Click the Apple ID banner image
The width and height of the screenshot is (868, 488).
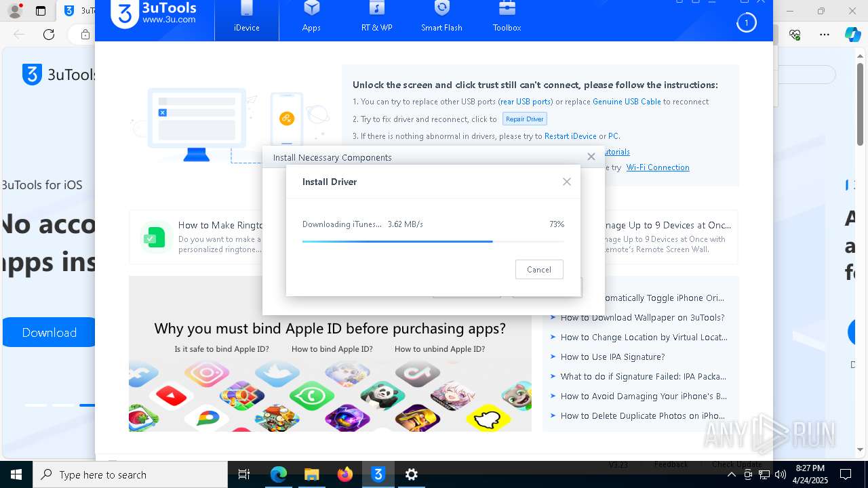[x=330, y=354]
